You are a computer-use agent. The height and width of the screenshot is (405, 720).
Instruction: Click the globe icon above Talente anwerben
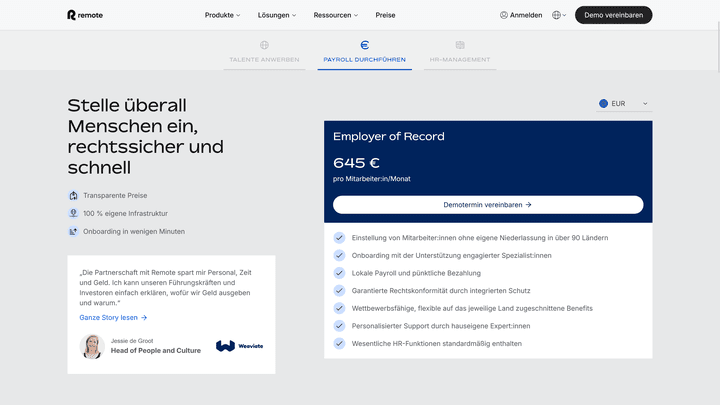pyautogui.click(x=264, y=45)
